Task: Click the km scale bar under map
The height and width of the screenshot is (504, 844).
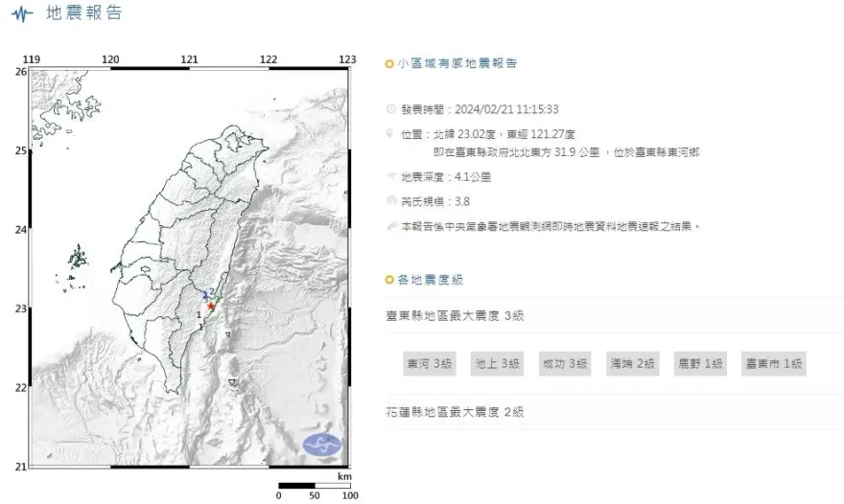Action: [315, 486]
